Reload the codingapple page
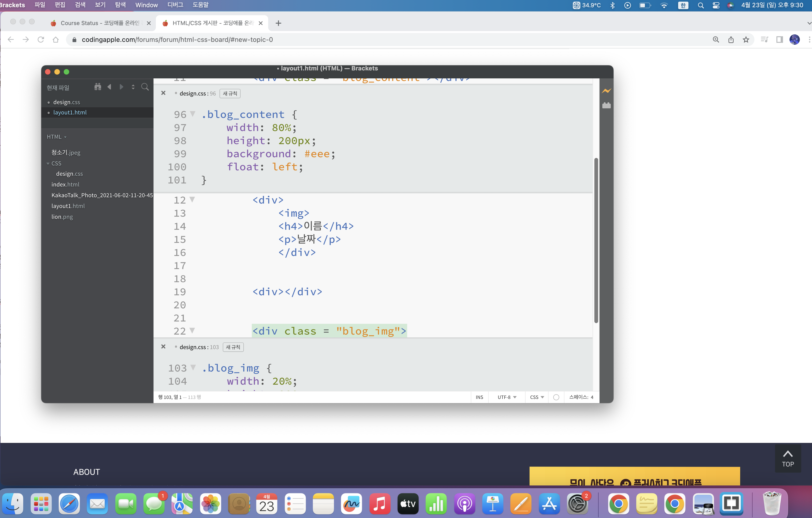 click(x=41, y=40)
